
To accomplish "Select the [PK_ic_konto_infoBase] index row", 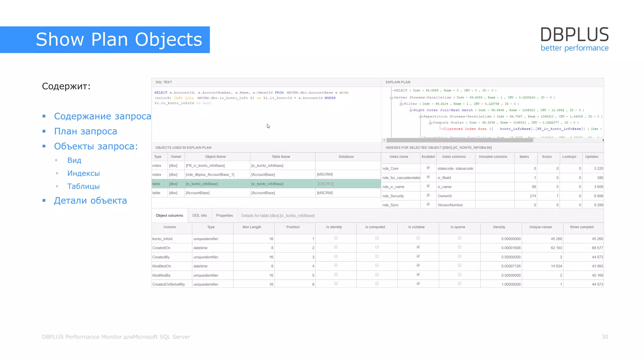I will [x=266, y=166].
